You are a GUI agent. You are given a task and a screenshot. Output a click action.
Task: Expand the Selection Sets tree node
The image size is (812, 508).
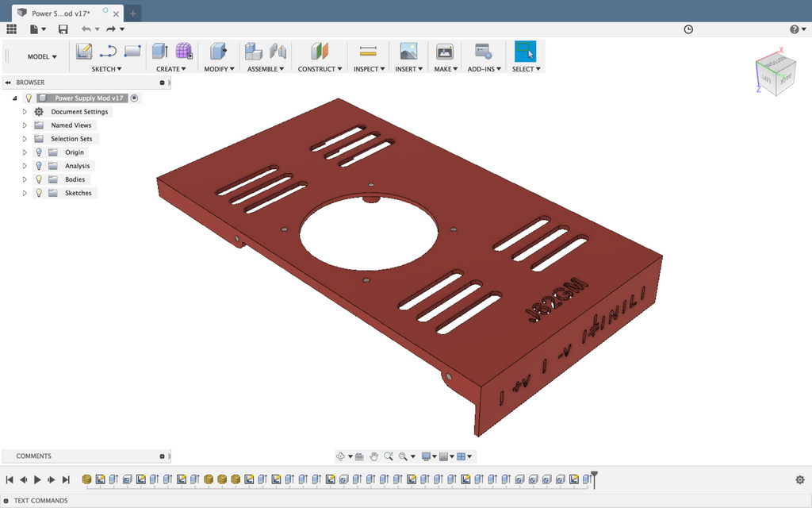pos(25,138)
